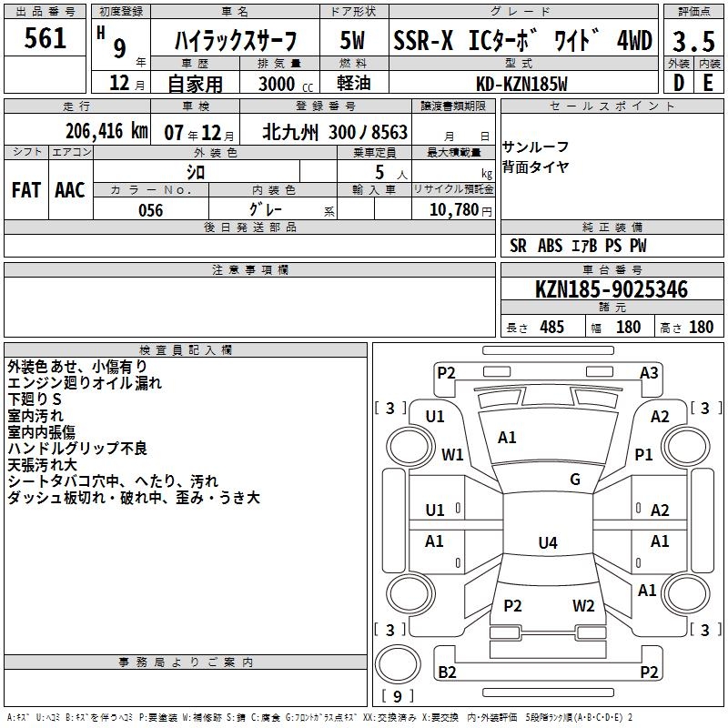The image size is (728, 728).
Task: Click inspector note "ハンドルグリップ不良"
Action: click(x=77, y=448)
